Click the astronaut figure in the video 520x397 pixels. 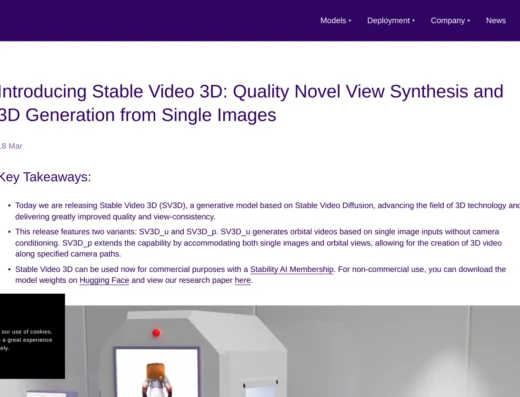click(x=157, y=380)
